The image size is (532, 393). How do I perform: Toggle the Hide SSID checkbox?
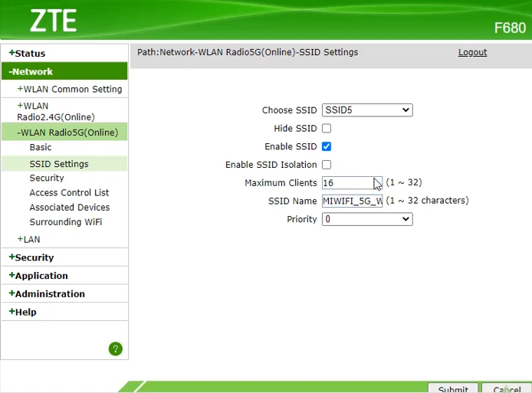click(x=327, y=129)
